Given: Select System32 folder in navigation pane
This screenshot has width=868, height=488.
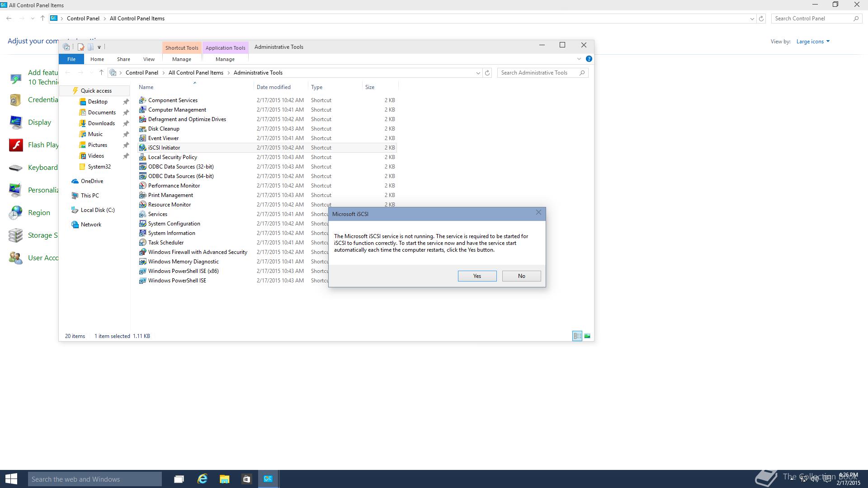Looking at the screenshot, I should tap(99, 167).
